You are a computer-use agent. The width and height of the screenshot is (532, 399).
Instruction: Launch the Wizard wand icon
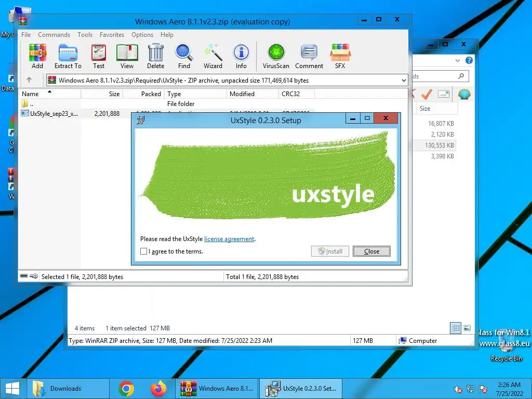coord(213,56)
